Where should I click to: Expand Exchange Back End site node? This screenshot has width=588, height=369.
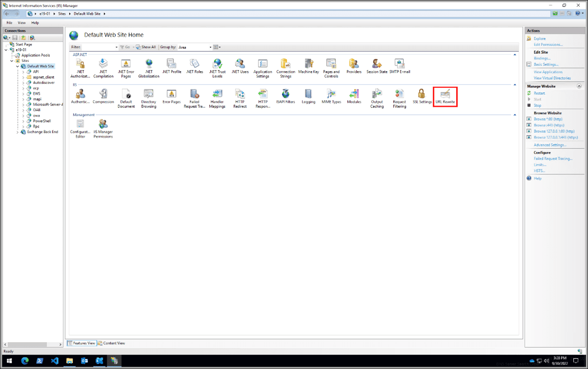[x=18, y=132]
